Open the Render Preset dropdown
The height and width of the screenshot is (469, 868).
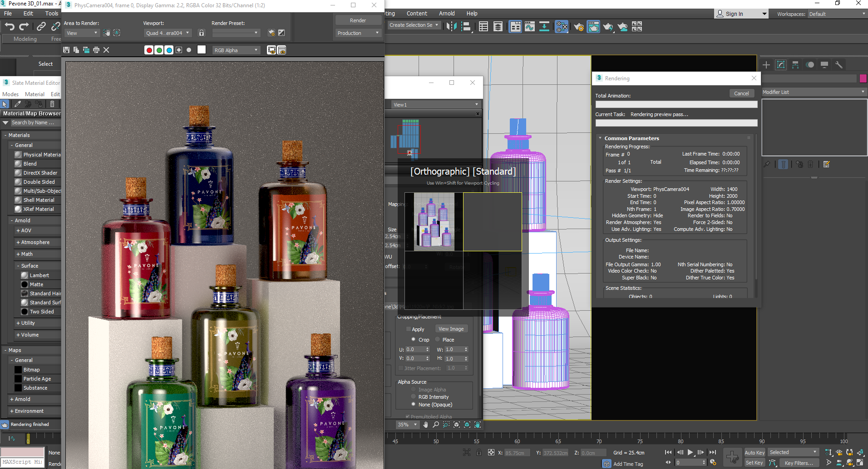[x=236, y=33]
